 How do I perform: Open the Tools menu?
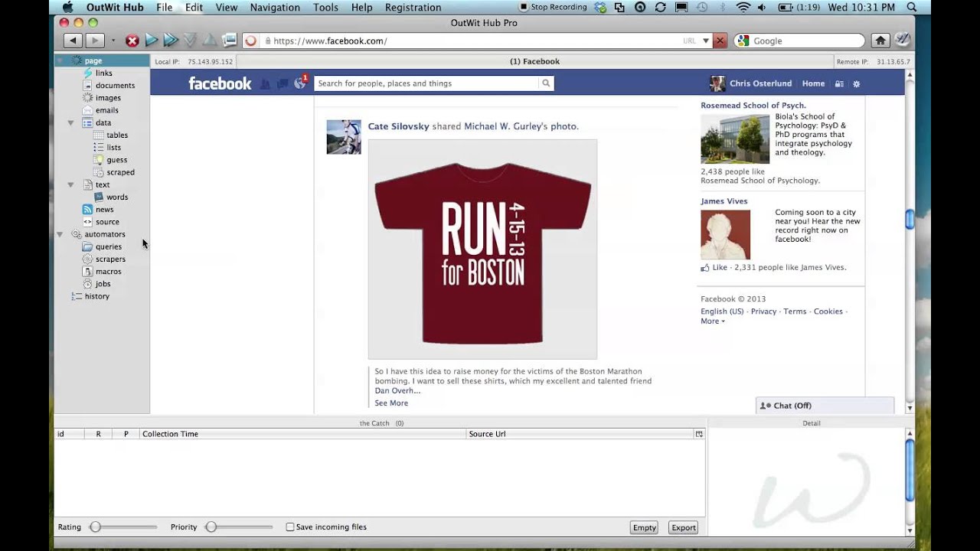click(x=325, y=8)
